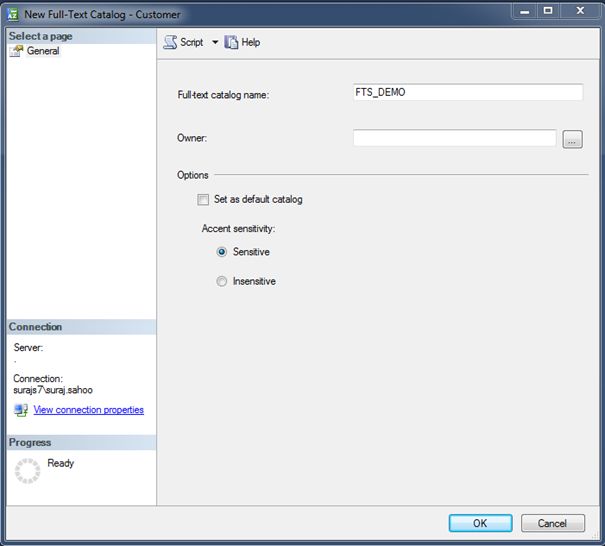
Task: Maximize the New Full-Text Catalog window
Action: tap(548, 11)
